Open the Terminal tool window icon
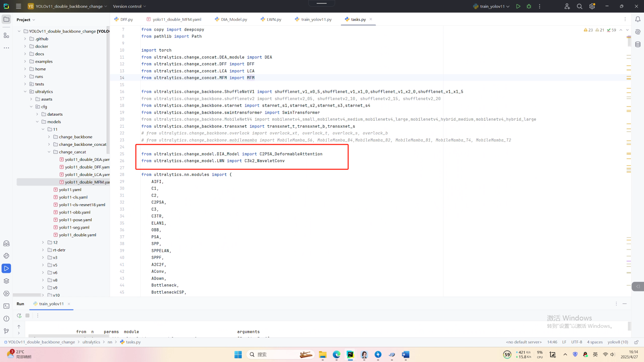The width and height of the screenshot is (644, 362). tap(6, 306)
